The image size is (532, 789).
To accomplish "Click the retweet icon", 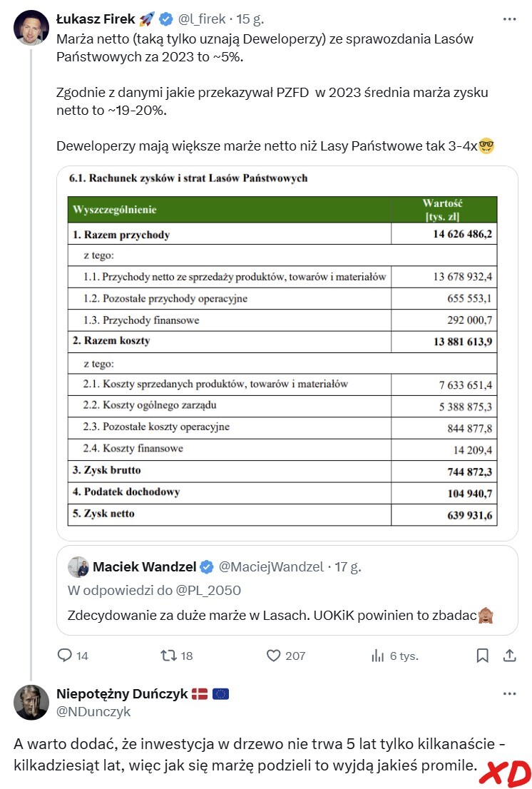I will tap(169, 656).
